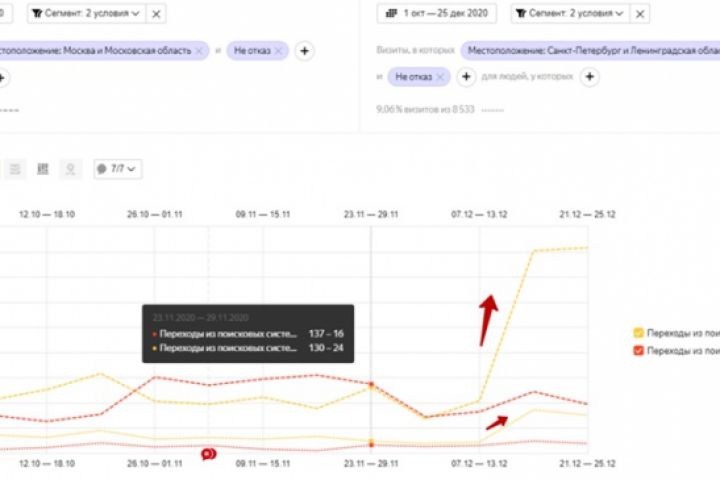Click the tooltip value 130 – 24
The height and width of the screenshot is (480, 720).
point(326,348)
